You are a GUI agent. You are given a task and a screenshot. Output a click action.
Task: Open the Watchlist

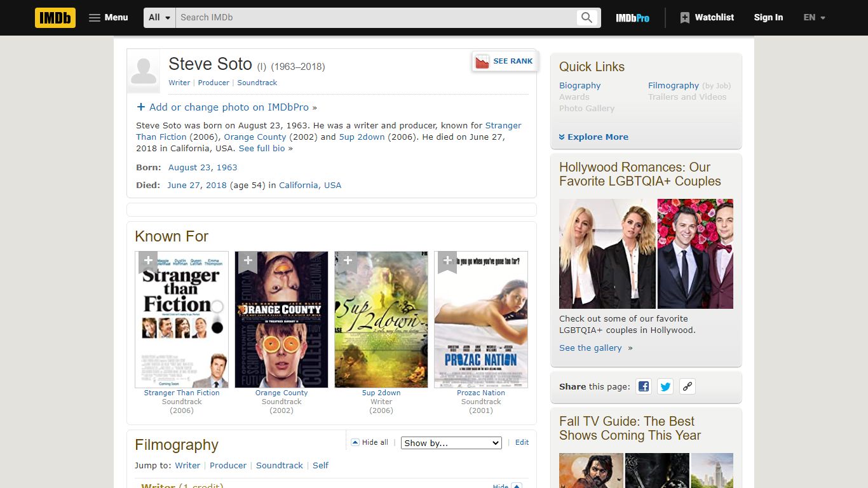click(x=707, y=18)
